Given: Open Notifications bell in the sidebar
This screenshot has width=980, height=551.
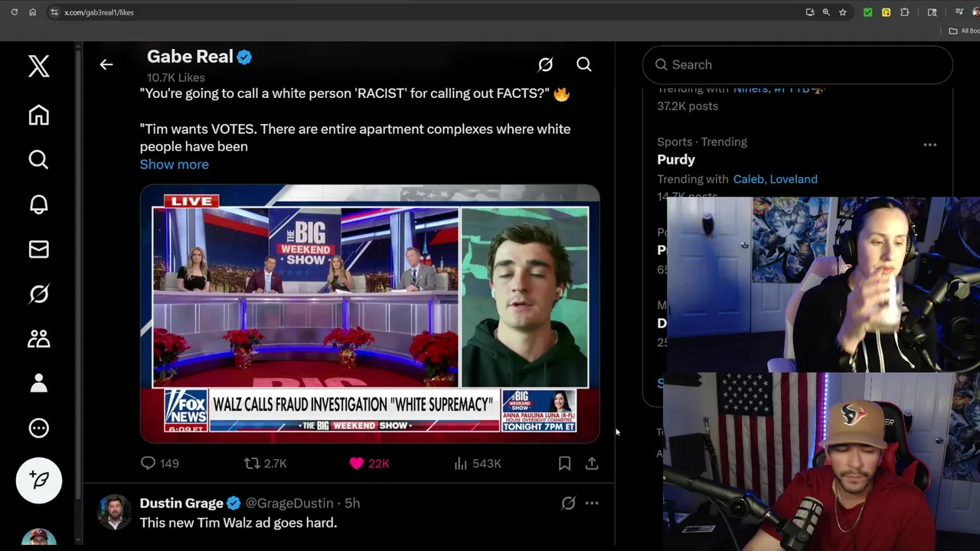Looking at the screenshot, I should click(39, 204).
